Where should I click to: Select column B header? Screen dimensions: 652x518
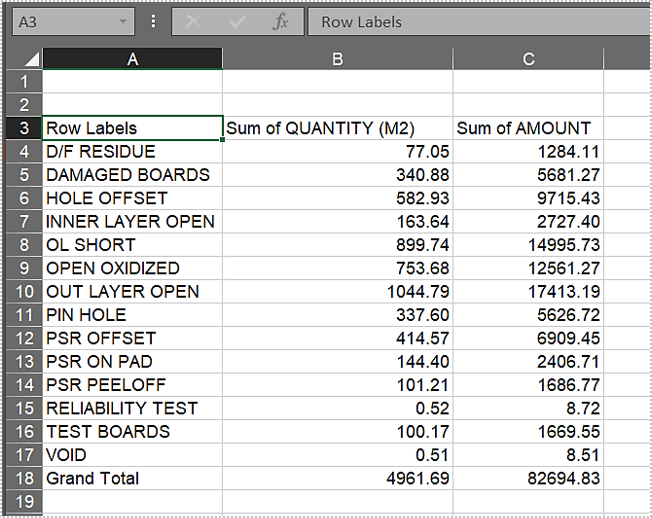[337, 60]
